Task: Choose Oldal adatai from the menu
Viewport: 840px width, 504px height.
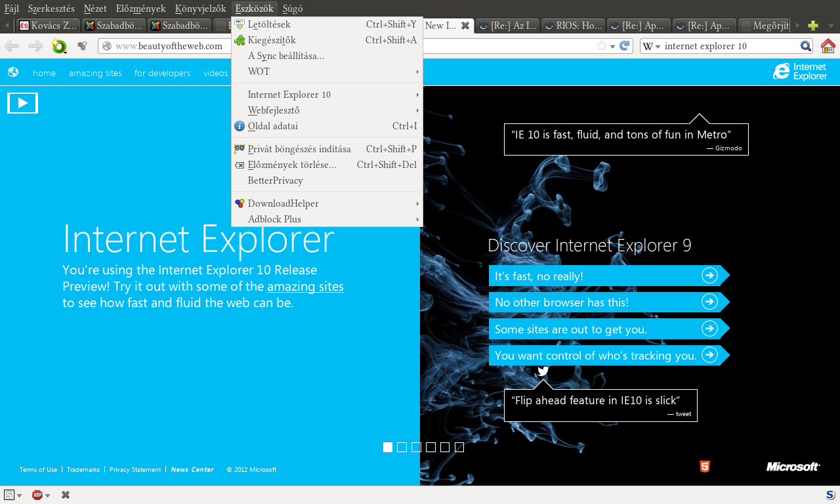Action: (327, 126)
